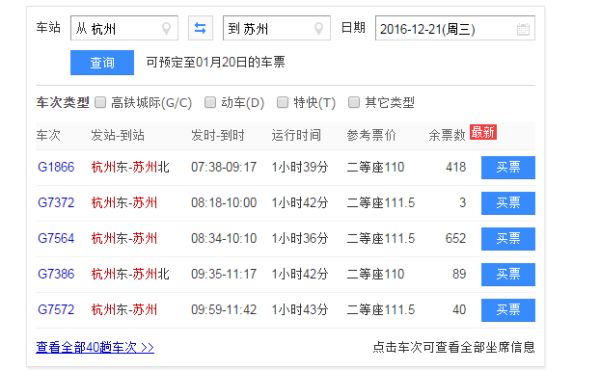Open train G7372 details link
The image size is (600, 371).
point(56,203)
